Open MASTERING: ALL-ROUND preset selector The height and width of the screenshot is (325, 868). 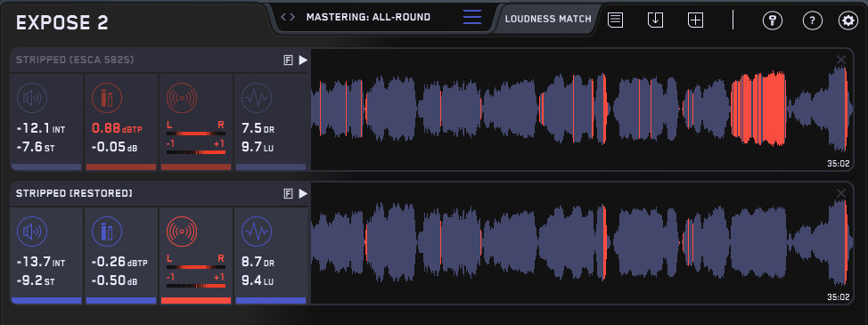pyautogui.click(x=368, y=17)
